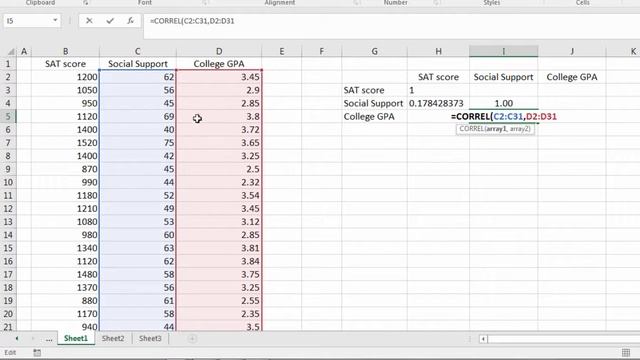Image resolution: width=640 pixels, height=360 pixels.
Task: Select row 5 header
Action: pos(8,117)
